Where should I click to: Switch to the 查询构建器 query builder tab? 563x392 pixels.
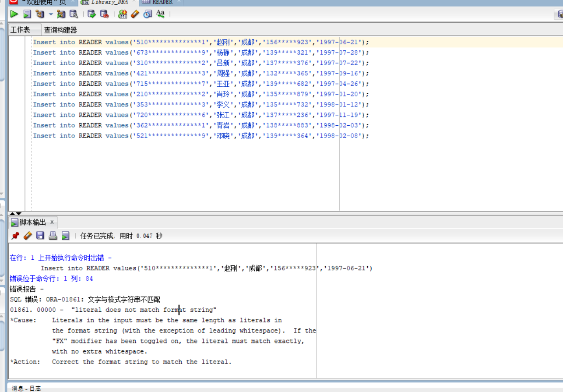(60, 30)
